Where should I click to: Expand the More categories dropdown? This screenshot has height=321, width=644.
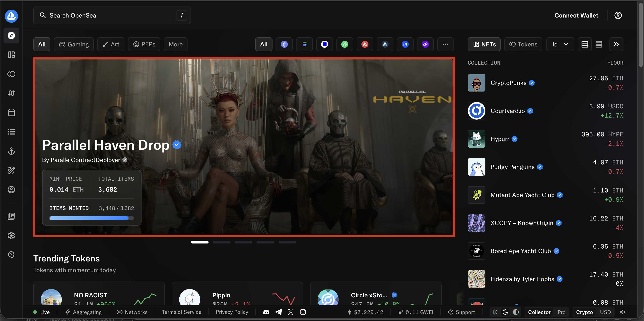tap(175, 44)
